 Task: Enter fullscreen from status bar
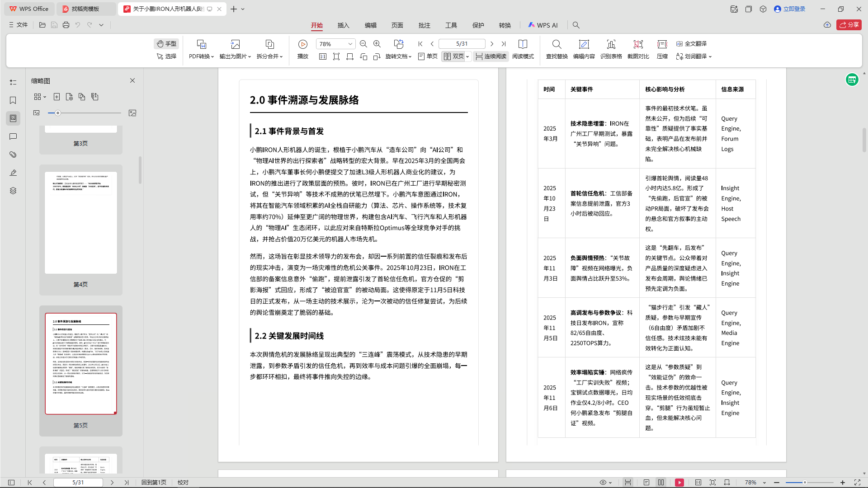[857, 483]
